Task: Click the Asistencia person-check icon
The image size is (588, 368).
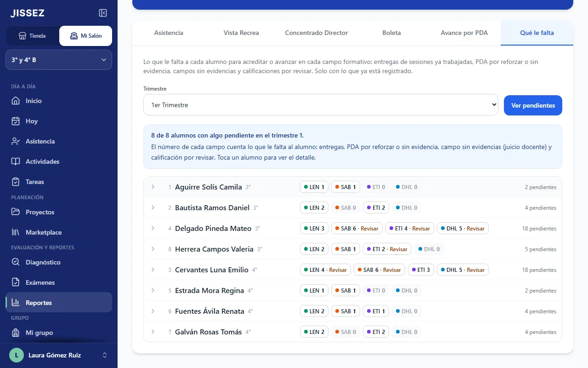Action: [x=16, y=141]
